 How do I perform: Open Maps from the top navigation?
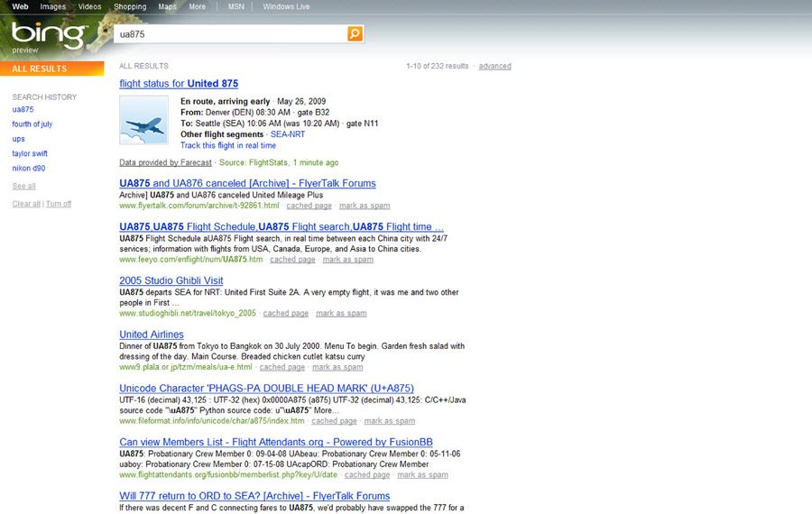(167, 6)
